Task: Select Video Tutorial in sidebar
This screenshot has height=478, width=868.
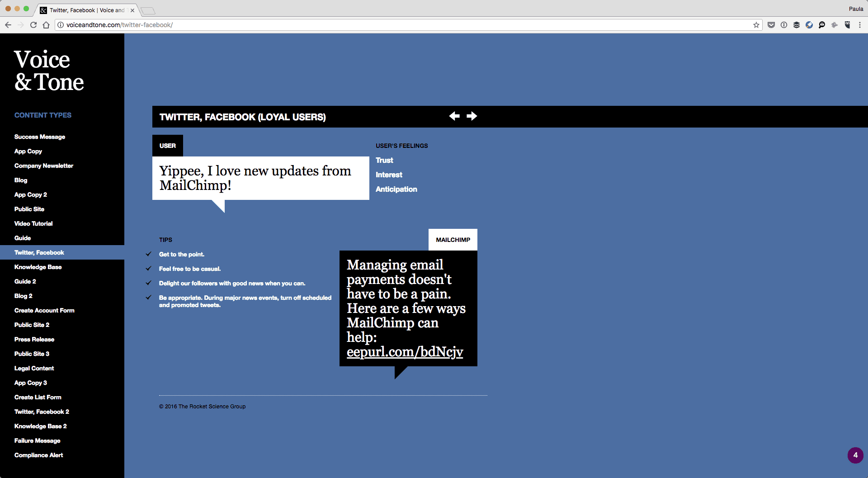Action: click(x=33, y=223)
